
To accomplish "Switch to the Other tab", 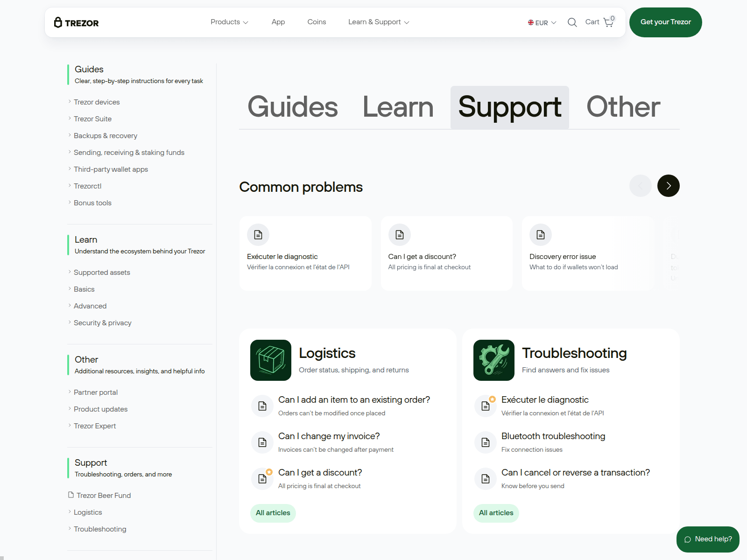I will pyautogui.click(x=623, y=107).
